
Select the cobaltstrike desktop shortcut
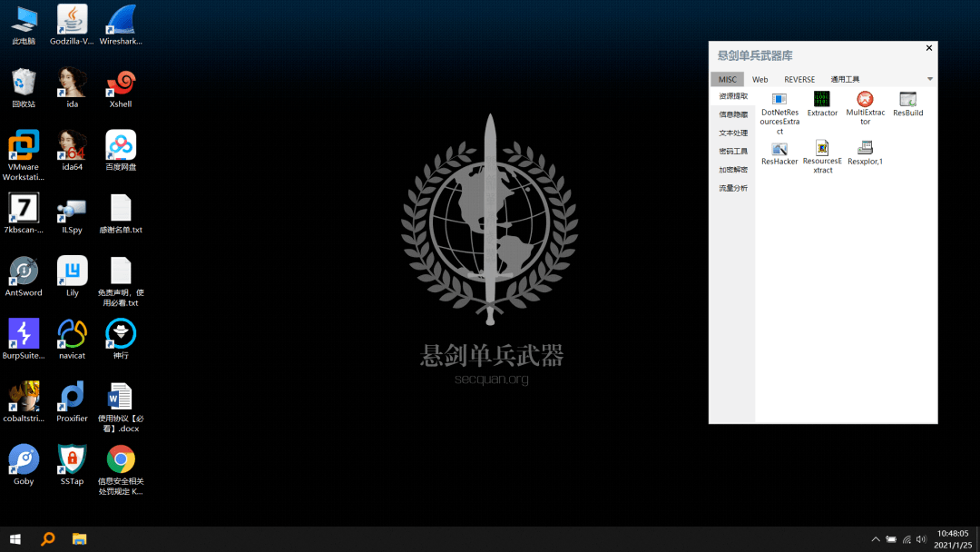point(24,402)
